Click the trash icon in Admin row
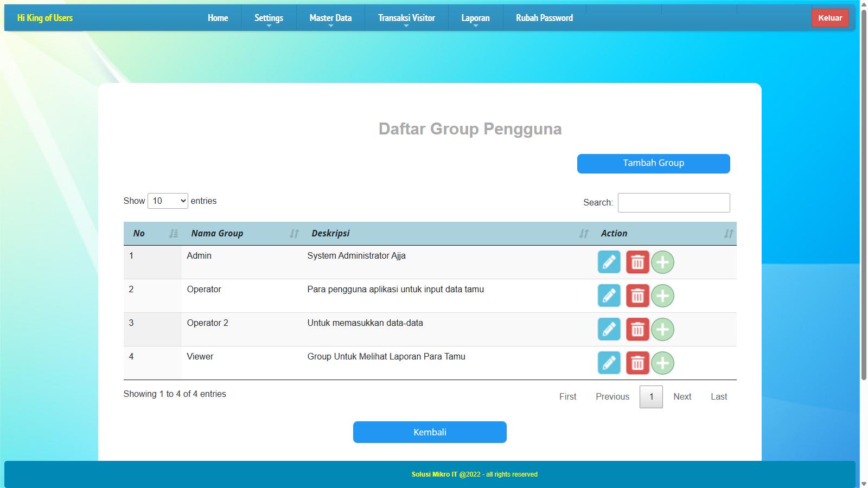 (637, 262)
